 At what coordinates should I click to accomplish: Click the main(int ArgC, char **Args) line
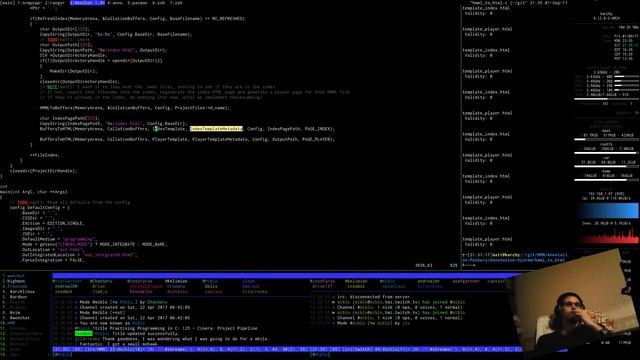point(33,192)
